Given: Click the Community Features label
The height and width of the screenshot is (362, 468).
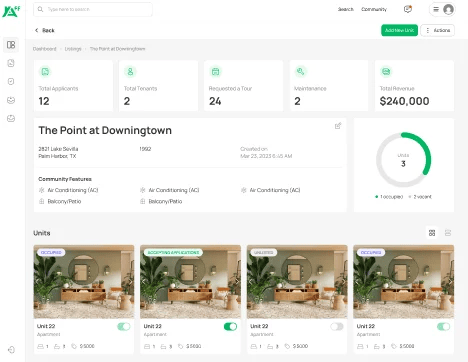Looking at the screenshot, I should coord(65,179).
